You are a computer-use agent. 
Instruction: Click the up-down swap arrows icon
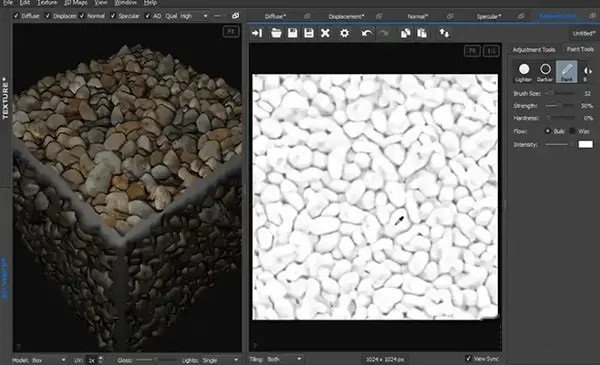[x=444, y=33]
